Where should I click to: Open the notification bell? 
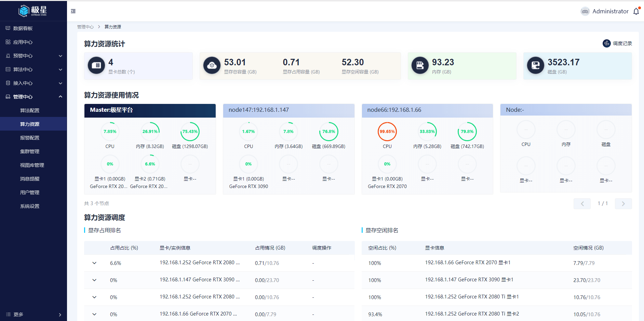tap(636, 11)
